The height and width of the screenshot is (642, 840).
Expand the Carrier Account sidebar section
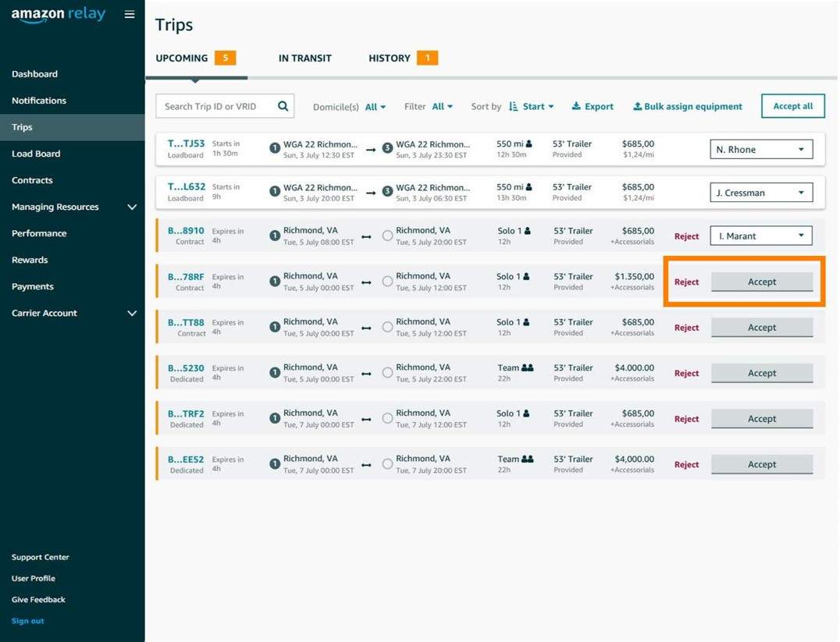[x=73, y=313]
